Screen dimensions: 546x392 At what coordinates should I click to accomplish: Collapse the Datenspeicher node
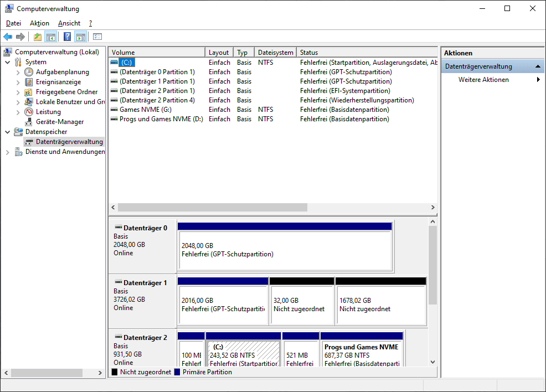pos(8,132)
